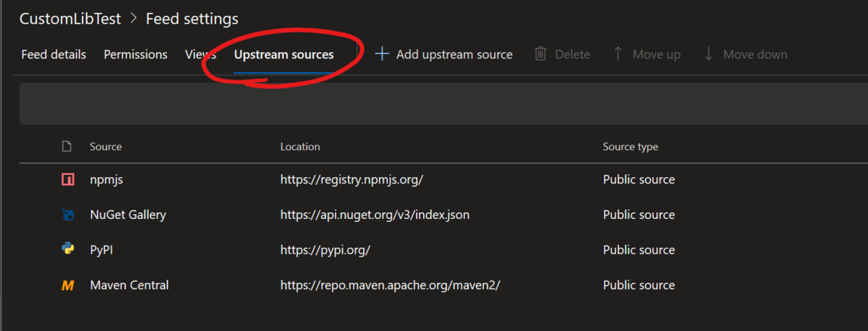Click the trash can Delete icon
Screen dimensions: 868x331
point(540,54)
